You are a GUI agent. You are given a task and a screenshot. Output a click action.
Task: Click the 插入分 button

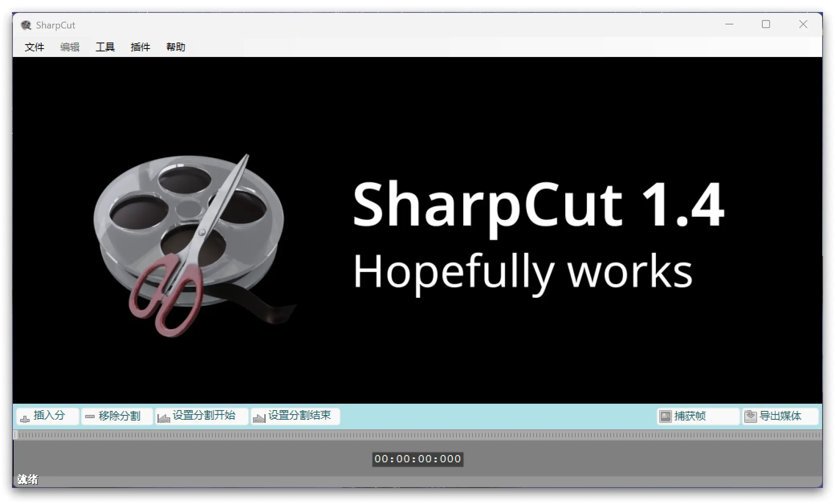click(x=47, y=416)
